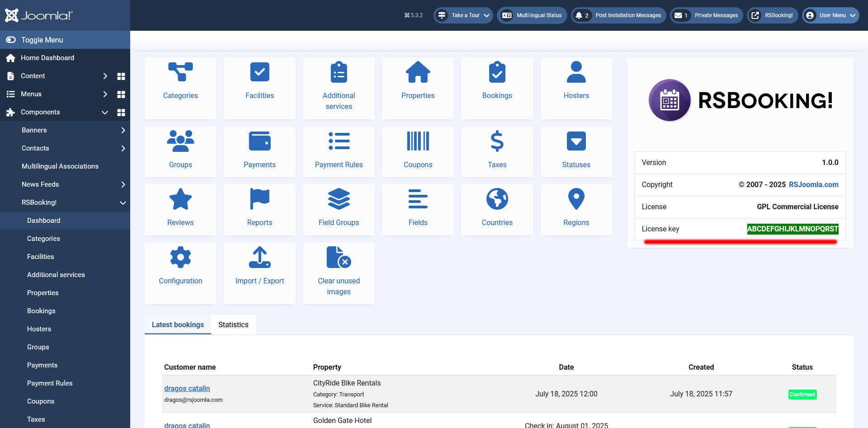The image size is (868, 428).
Task: Expand the News Feeds submenu
Action: pyautogui.click(x=123, y=184)
